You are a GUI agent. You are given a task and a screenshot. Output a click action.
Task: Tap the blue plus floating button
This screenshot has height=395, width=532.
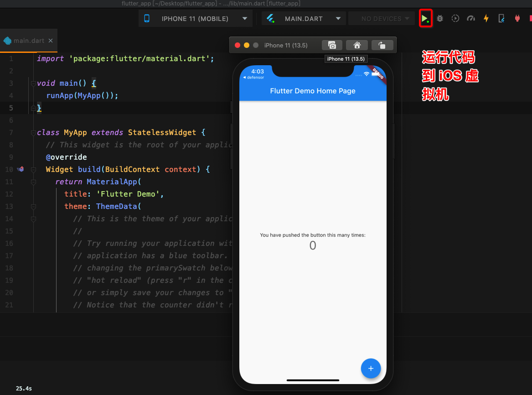[371, 369]
